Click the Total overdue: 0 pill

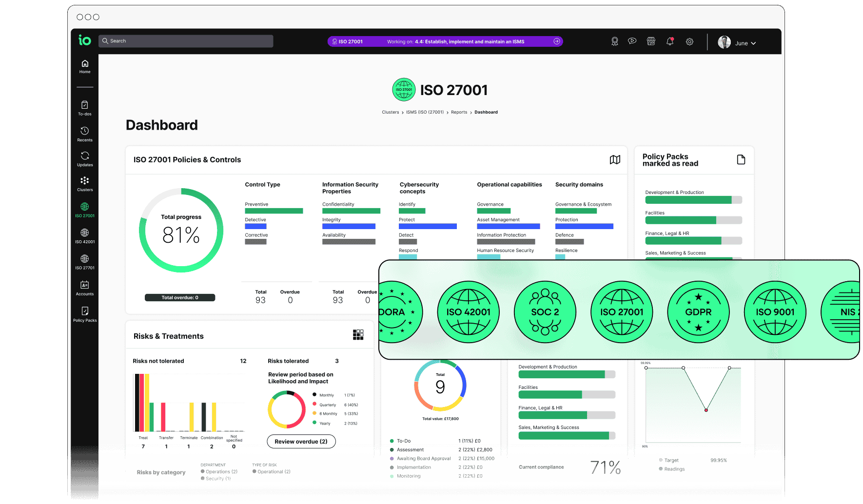[x=180, y=297]
